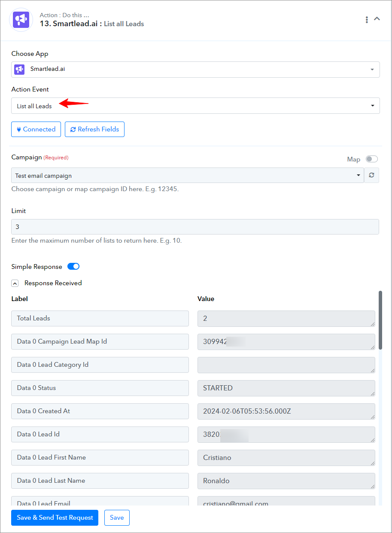Click the Lead Map Id value starting 309942
Image resolution: width=392 pixels, height=533 pixels.
(286, 341)
